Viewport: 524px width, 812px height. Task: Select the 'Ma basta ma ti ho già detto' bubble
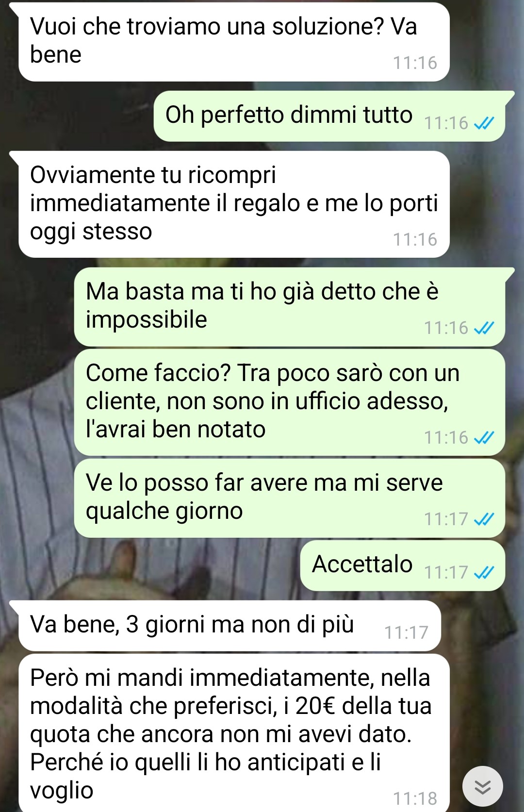(x=290, y=307)
